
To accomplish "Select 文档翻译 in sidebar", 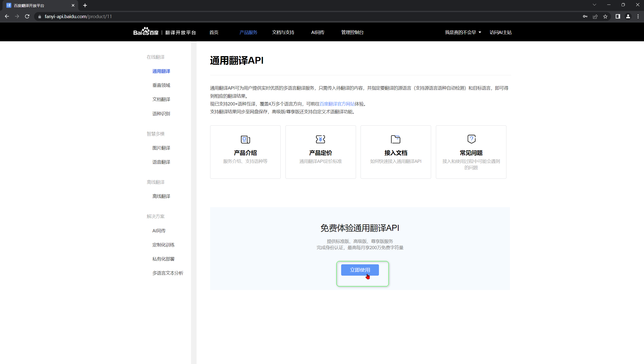I will click(x=161, y=99).
